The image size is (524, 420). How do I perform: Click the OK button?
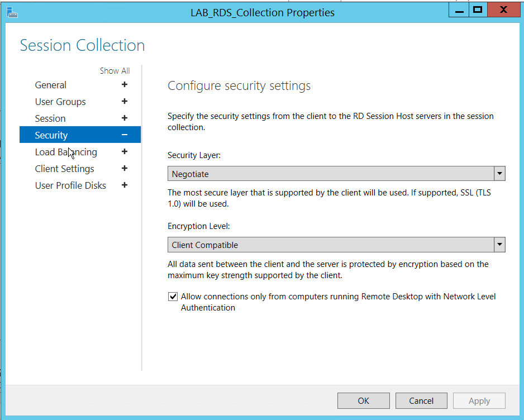point(363,400)
